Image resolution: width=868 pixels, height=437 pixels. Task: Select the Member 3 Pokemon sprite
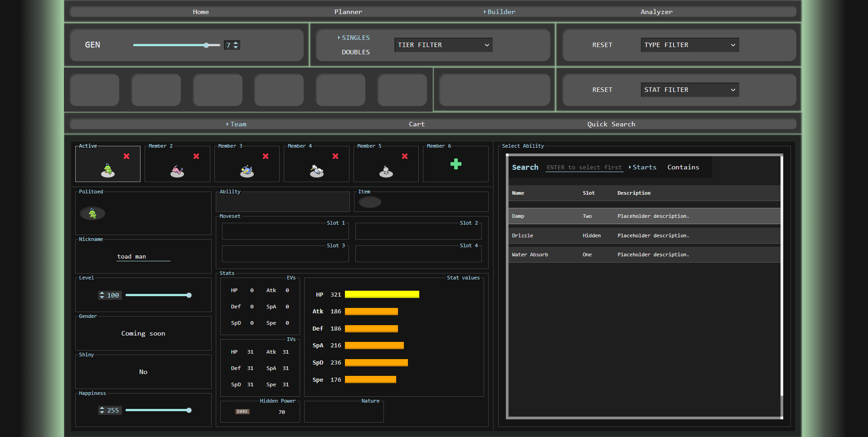247,171
